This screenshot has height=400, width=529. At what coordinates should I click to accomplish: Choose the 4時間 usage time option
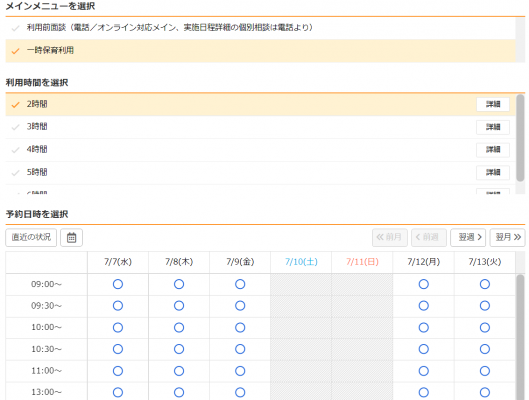pyautogui.click(x=260, y=150)
